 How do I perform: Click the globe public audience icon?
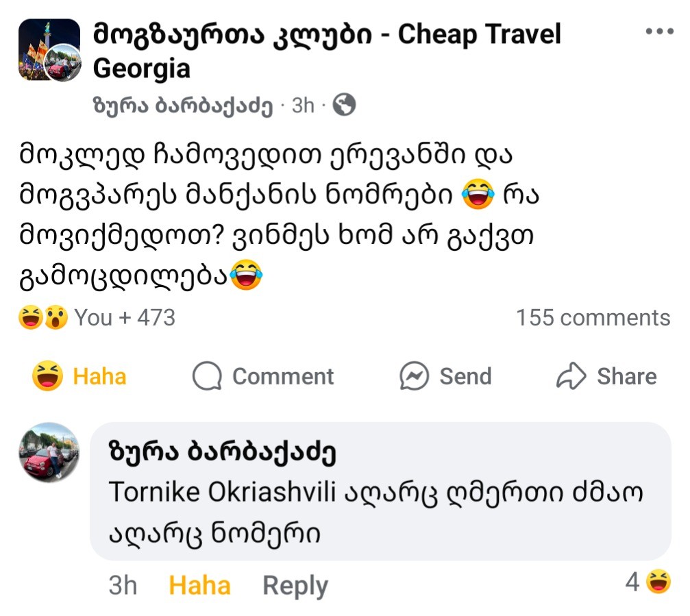click(345, 105)
